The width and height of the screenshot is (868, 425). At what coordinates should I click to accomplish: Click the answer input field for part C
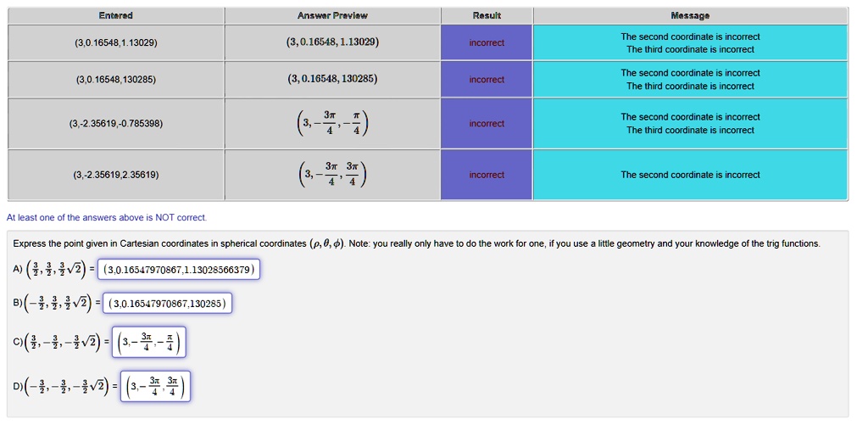point(149,343)
